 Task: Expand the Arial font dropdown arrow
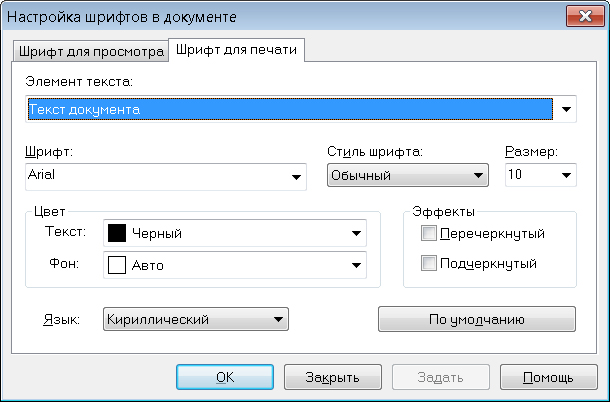pos(296,177)
